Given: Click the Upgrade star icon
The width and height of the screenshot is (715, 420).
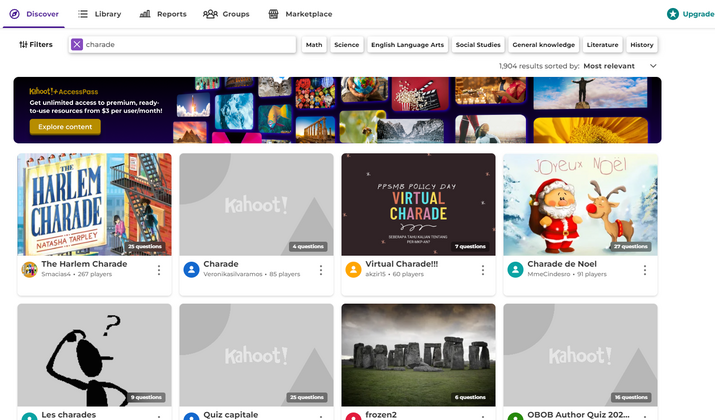Looking at the screenshot, I should pyautogui.click(x=673, y=14).
